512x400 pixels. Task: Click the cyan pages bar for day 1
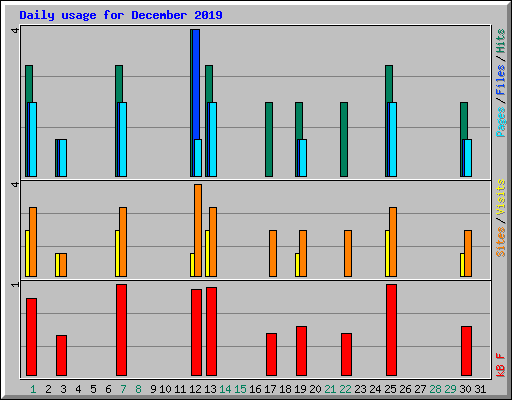33,139
